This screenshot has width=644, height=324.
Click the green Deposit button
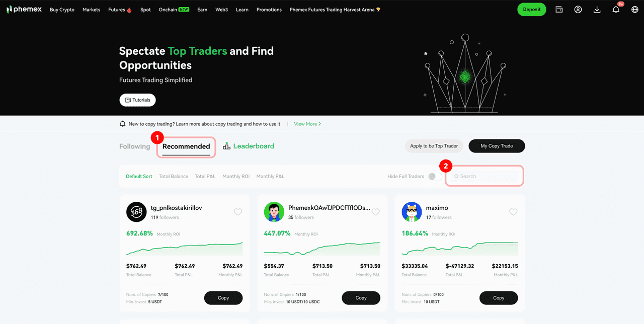pyautogui.click(x=531, y=10)
